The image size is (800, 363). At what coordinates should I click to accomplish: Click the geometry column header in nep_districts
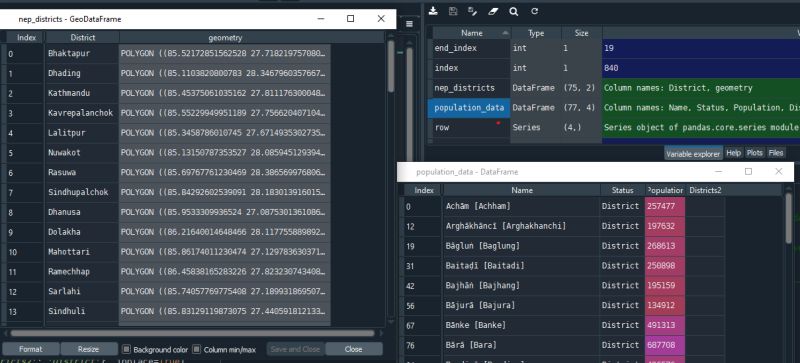[225, 37]
